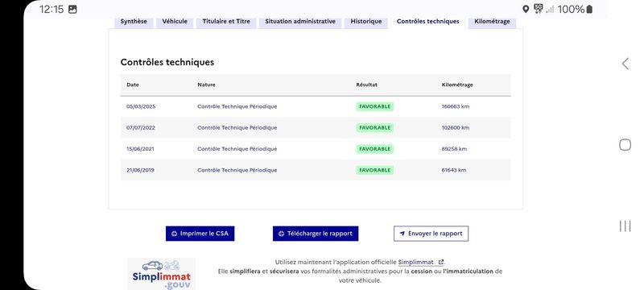Select the date 15/06/2021
644x290 pixels.
pyautogui.click(x=140, y=149)
